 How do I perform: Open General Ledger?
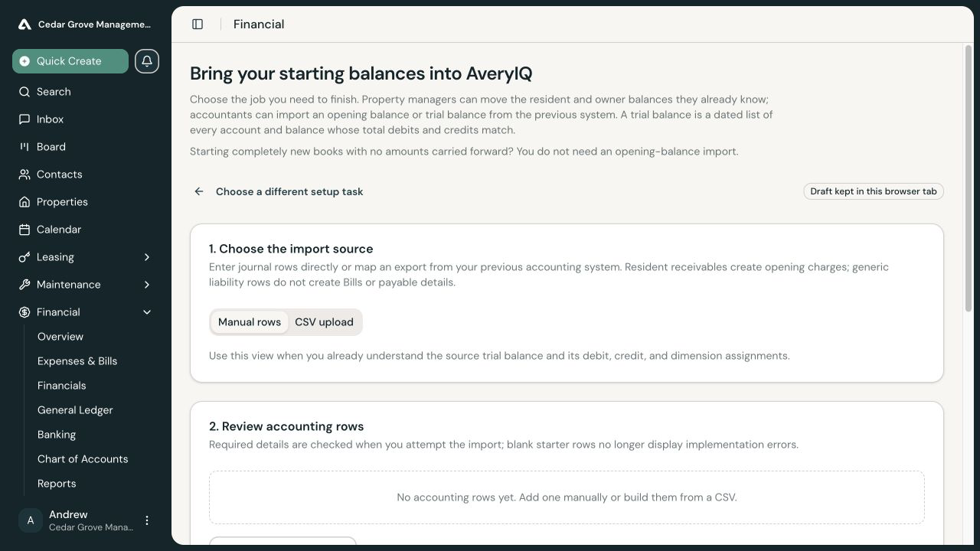[x=75, y=410]
